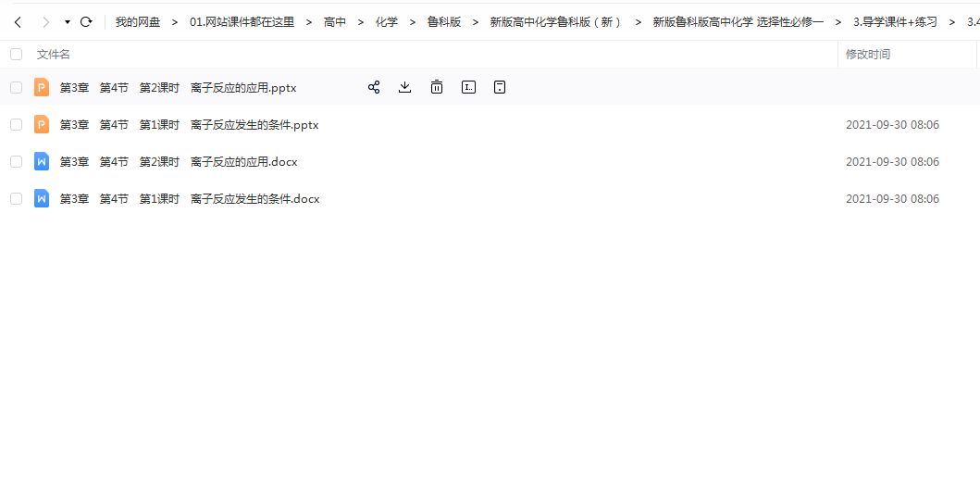Toggle the select-all checkbox in header
This screenshot has height=489, width=980.
point(17,55)
